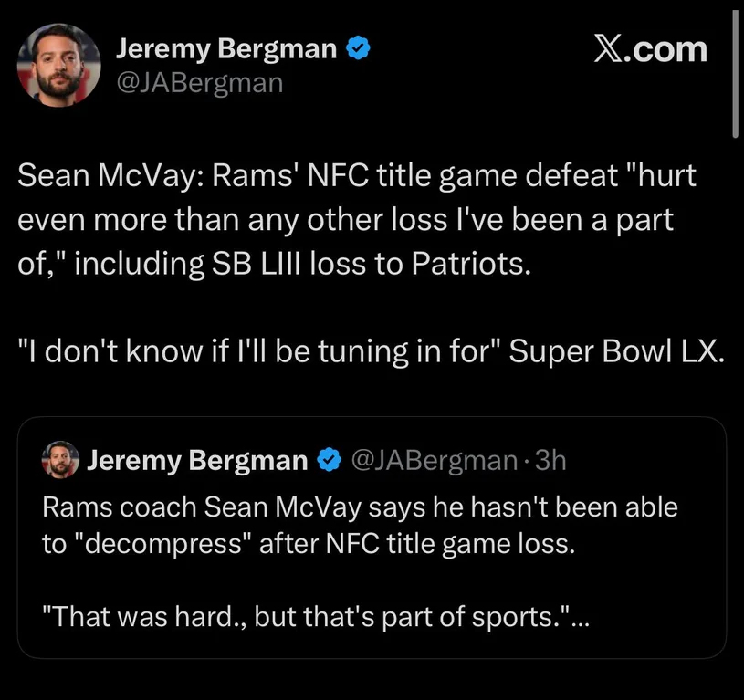Image resolution: width=744 pixels, height=700 pixels.
Task: Click the "3h" timestamp in the quoted post
Action: tap(550, 461)
